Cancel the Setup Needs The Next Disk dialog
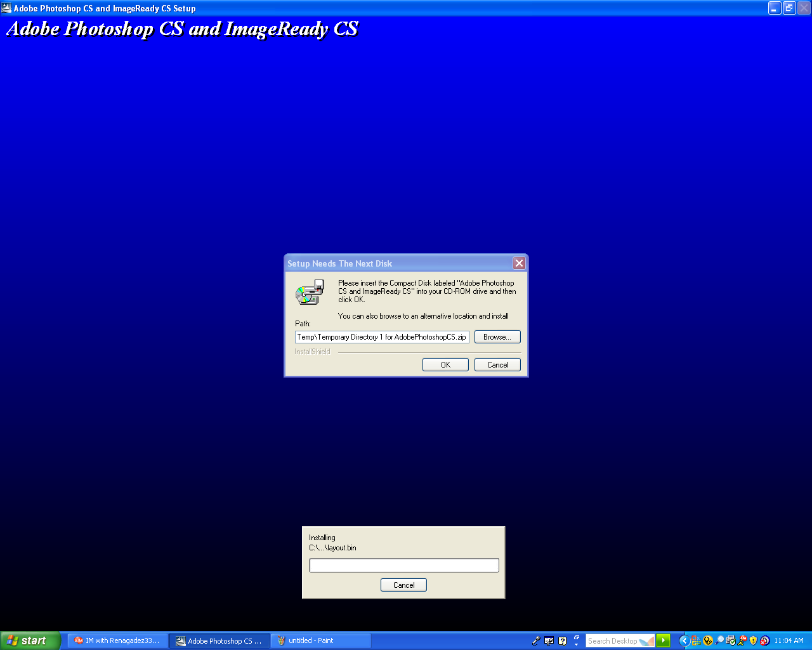Screen dimensions: 812x650 point(497,364)
